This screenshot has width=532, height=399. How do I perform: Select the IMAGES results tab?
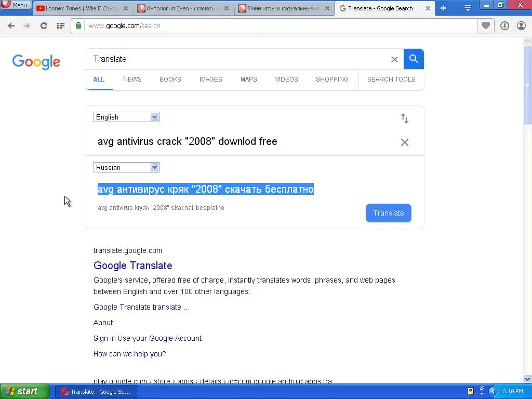tap(211, 79)
